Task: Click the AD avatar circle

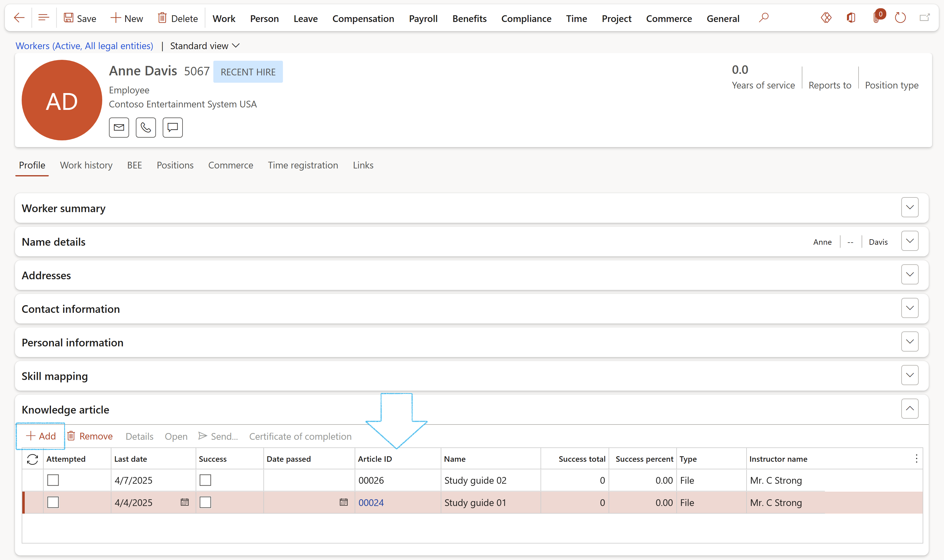Action: pyautogui.click(x=62, y=100)
